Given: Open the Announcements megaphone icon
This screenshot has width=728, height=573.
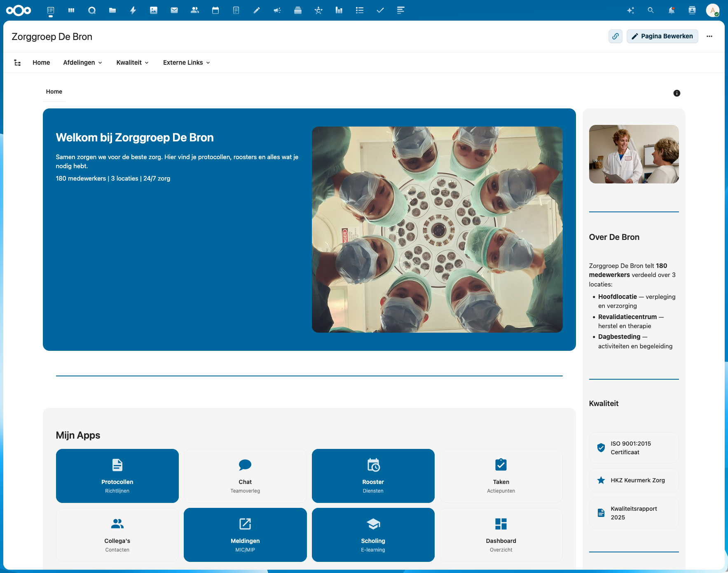Looking at the screenshot, I should 277,10.
